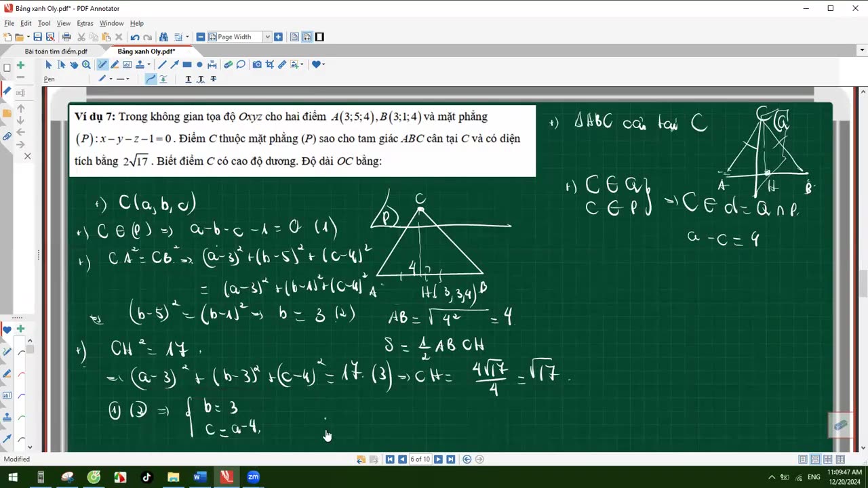Screen dimensions: 868x488
Task: Select the Eraser tool
Action: click(x=228, y=64)
